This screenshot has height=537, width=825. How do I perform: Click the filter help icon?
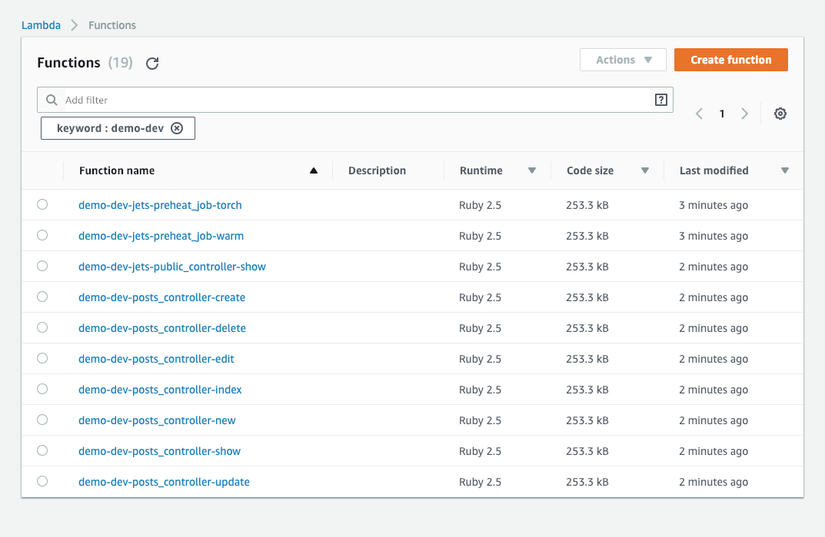661,100
